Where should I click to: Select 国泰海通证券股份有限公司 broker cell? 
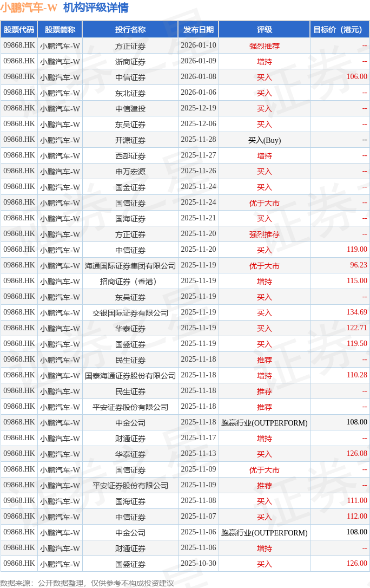(130, 376)
